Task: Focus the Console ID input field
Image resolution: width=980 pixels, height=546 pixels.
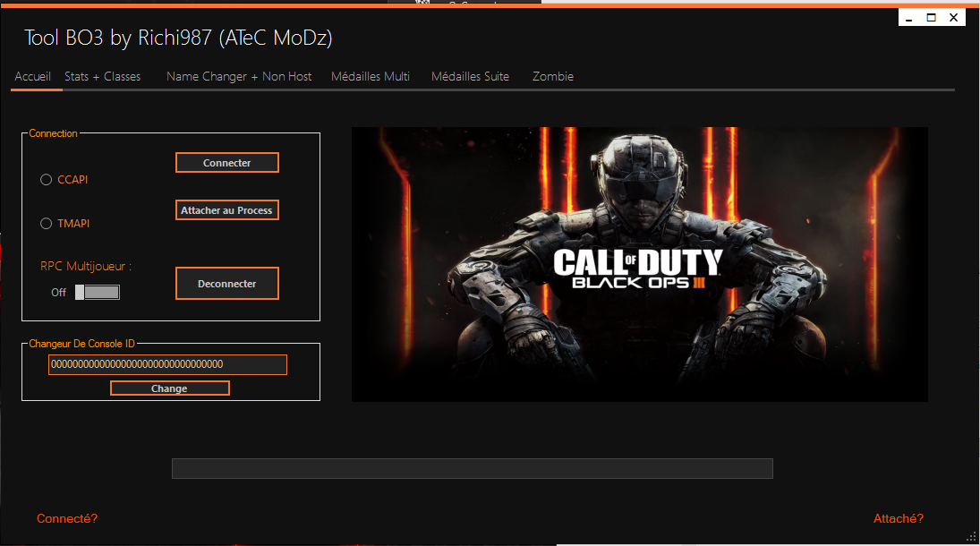Action: pyautogui.click(x=167, y=364)
